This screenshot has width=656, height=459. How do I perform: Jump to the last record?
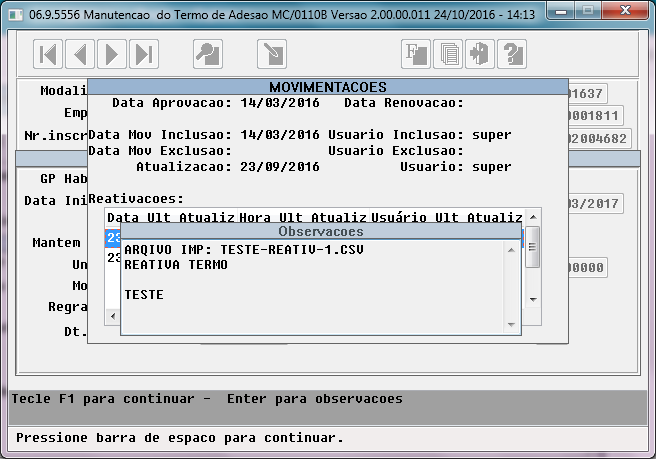click(144, 54)
